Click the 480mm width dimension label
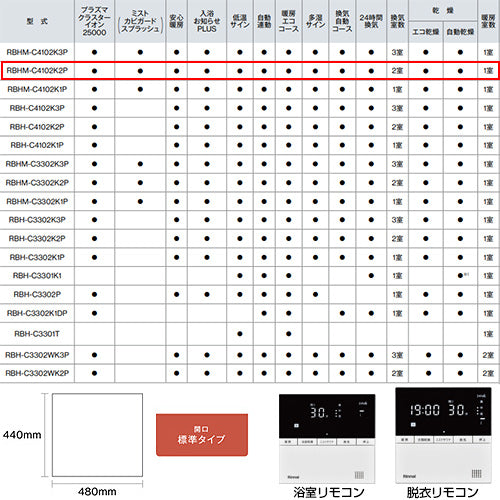The height and width of the screenshot is (500, 500). click(x=97, y=492)
